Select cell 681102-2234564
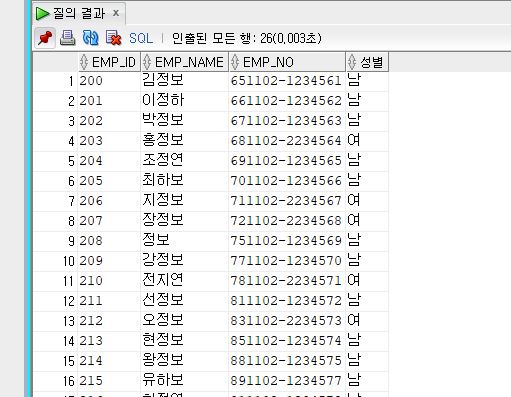511x397 pixels. point(287,141)
